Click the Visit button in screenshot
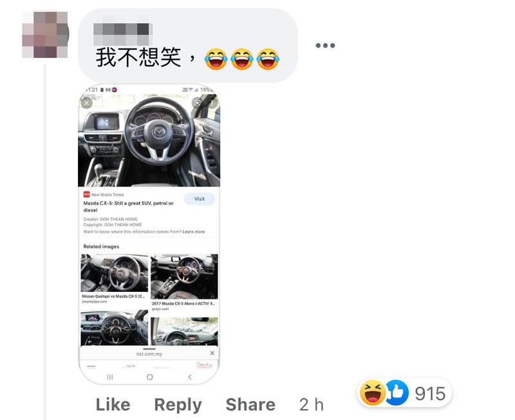Image resolution: width=515 pixels, height=420 pixels. click(x=200, y=199)
